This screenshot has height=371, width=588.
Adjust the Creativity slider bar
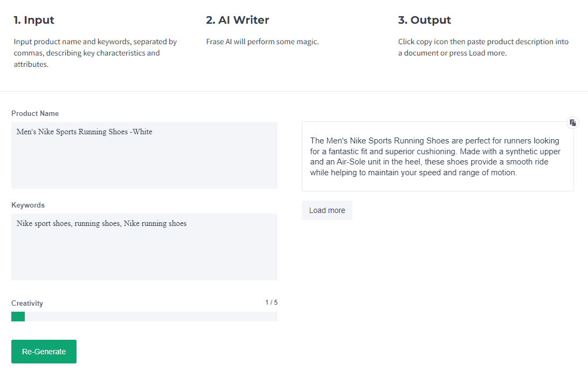(x=144, y=317)
